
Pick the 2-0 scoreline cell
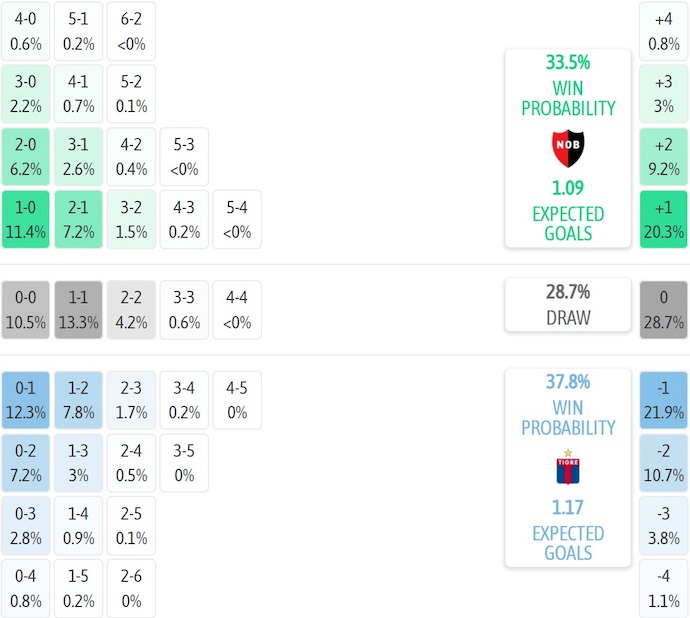(26, 157)
